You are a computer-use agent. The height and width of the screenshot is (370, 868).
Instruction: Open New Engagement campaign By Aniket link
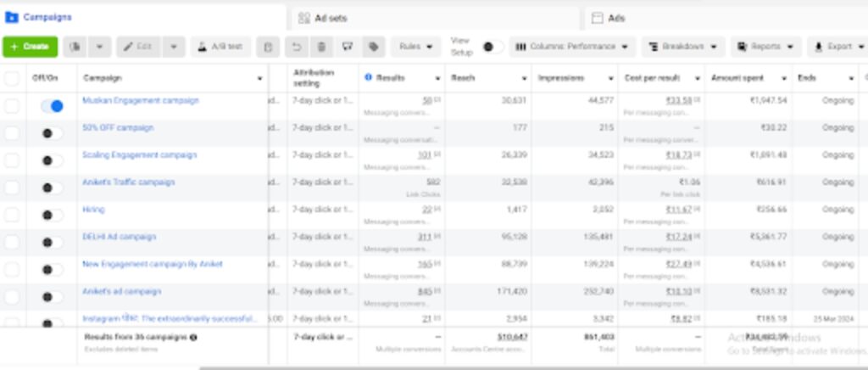(x=153, y=264)
